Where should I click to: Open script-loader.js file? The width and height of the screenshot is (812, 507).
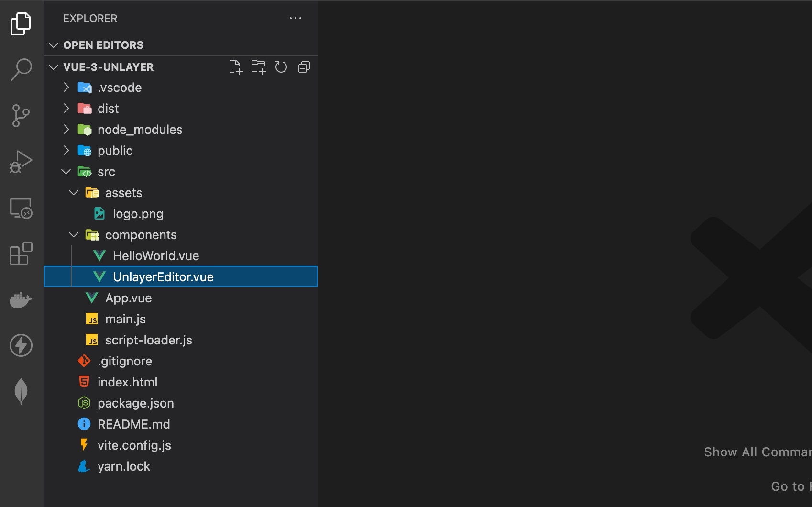(x=181, y=340)
